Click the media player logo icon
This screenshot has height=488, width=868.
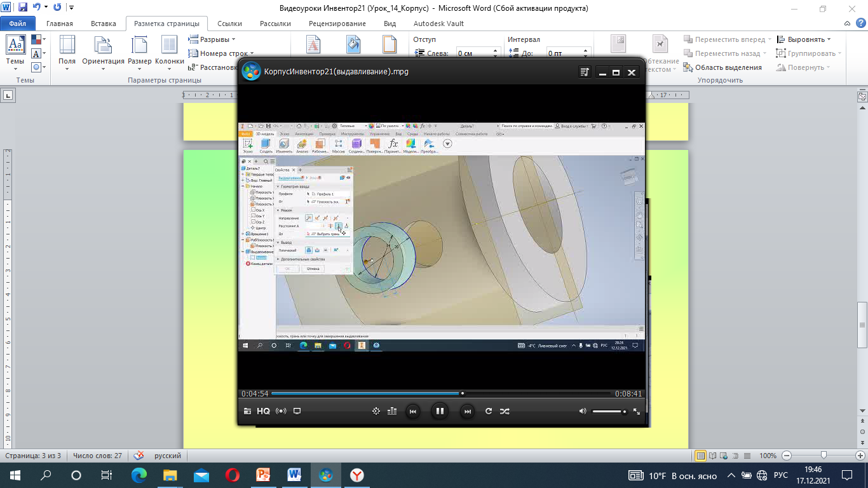point(251,71)
